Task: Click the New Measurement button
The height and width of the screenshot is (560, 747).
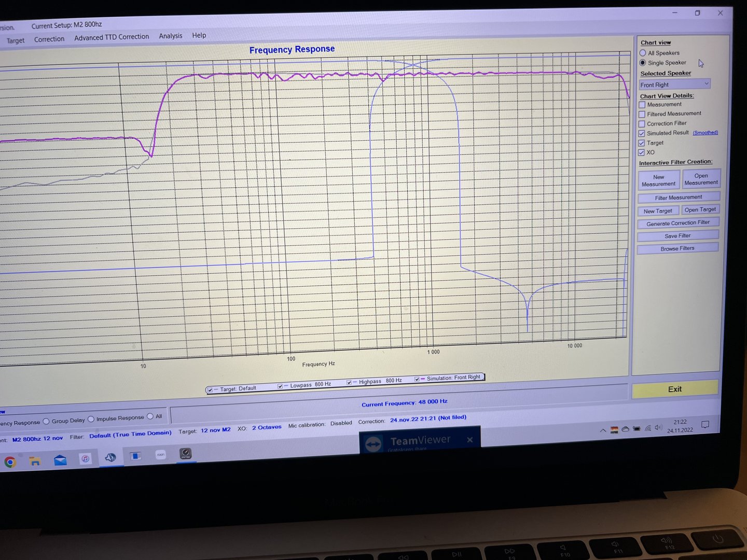Action: pyautogui.click(x=659, y=180)
